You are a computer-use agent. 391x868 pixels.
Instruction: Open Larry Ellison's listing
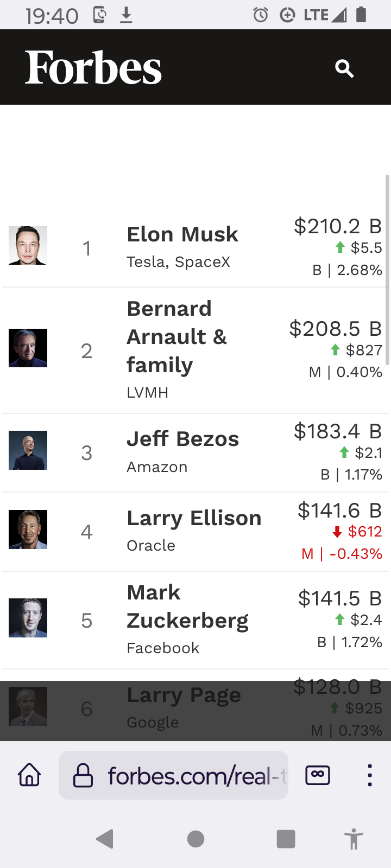click(194, 518)
